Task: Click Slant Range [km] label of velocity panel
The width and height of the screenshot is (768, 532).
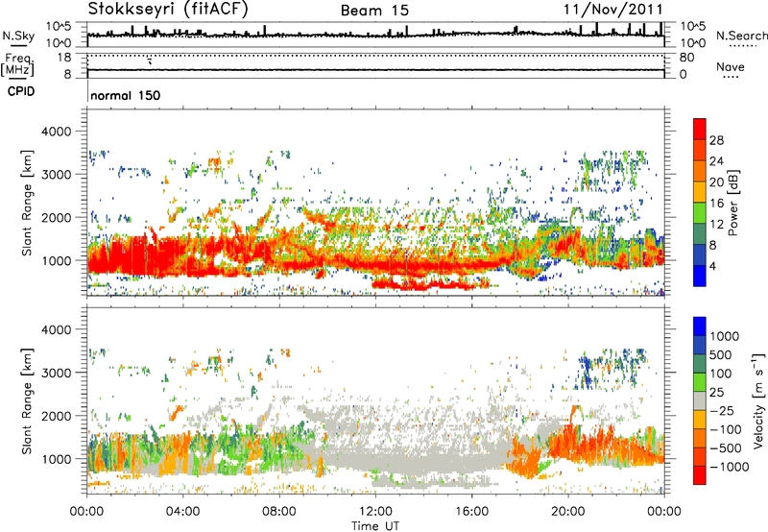Action: [27, 400]
